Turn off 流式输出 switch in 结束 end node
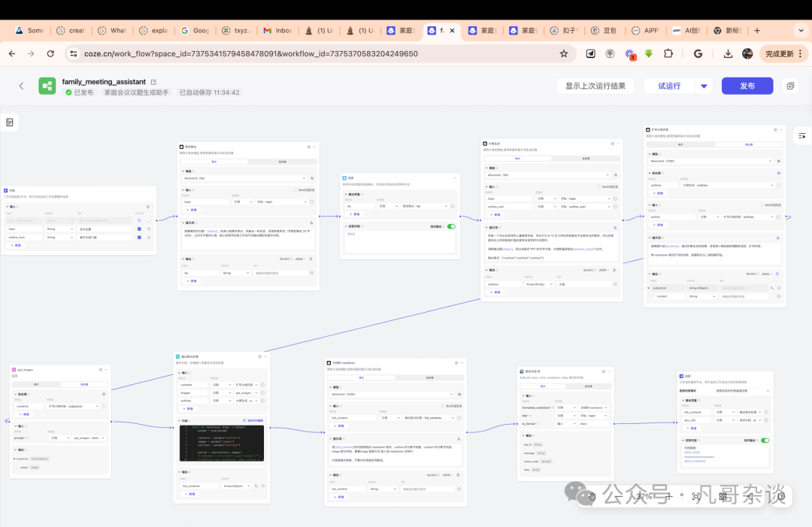 tap(765, 441)
